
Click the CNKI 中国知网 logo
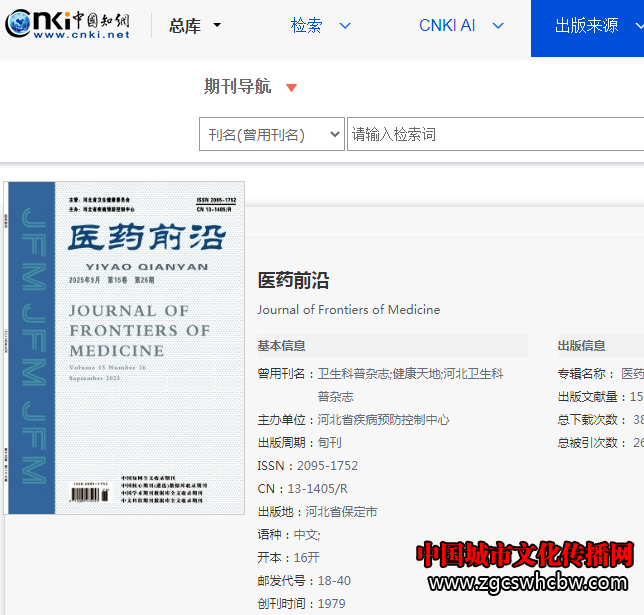click(x=68, y=25)
